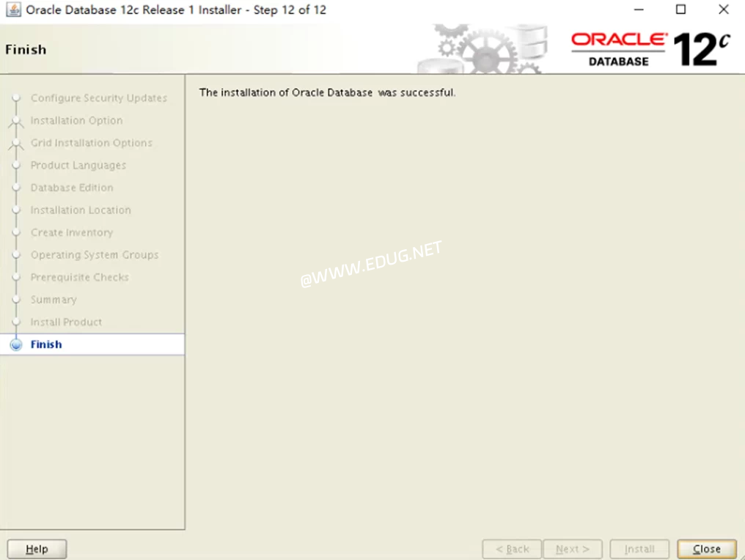Select the Summary step

pos(54,300)
